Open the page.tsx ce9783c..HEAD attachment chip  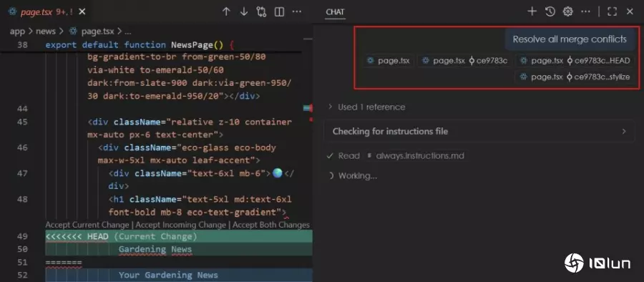point(575,61)
